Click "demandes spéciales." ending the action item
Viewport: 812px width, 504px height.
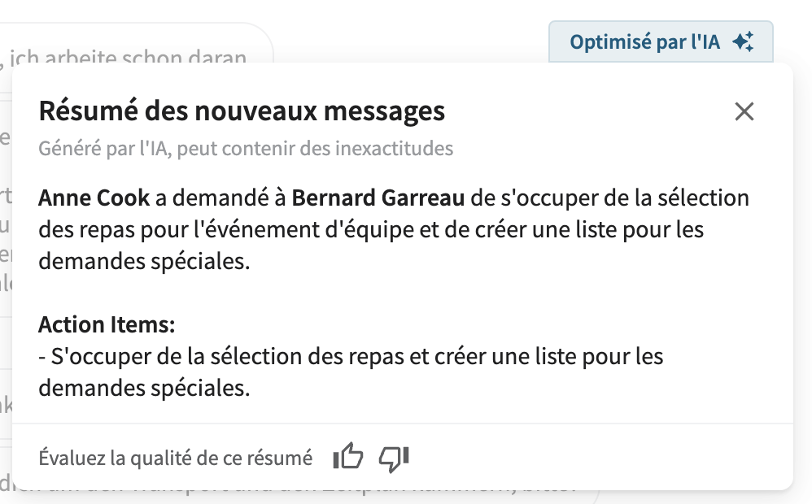point(143,388)
